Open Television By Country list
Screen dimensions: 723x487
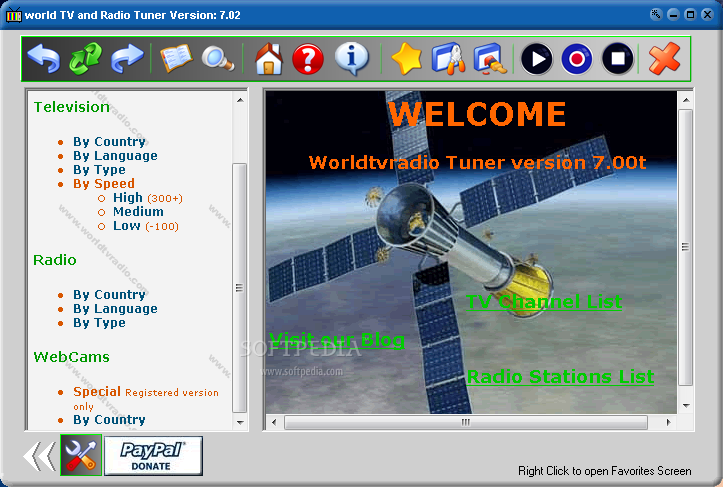(x=109, y=142)
